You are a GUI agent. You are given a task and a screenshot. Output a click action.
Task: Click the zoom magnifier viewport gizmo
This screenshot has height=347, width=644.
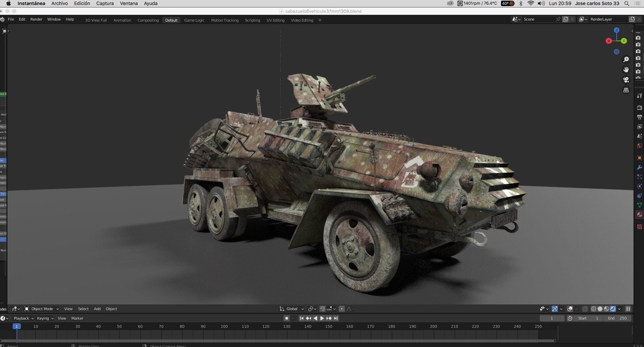pyautogui.click(x=626, y=59)
